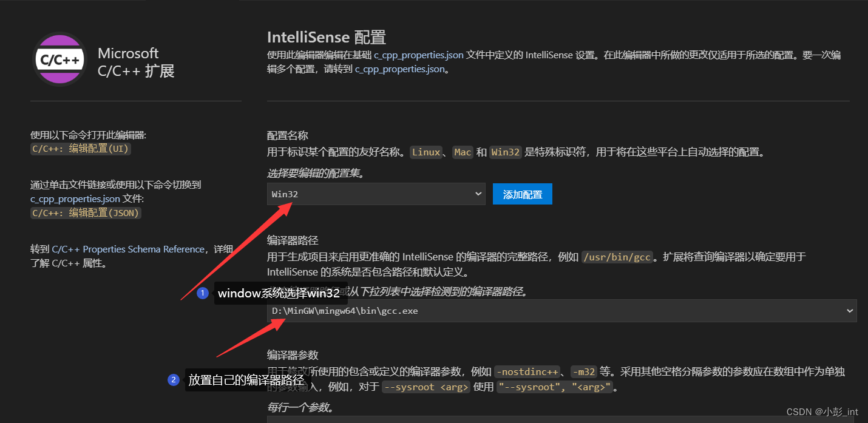Click the Linux identifier code tag
This screenshot has height=423, width=868.
pos(426,152)
